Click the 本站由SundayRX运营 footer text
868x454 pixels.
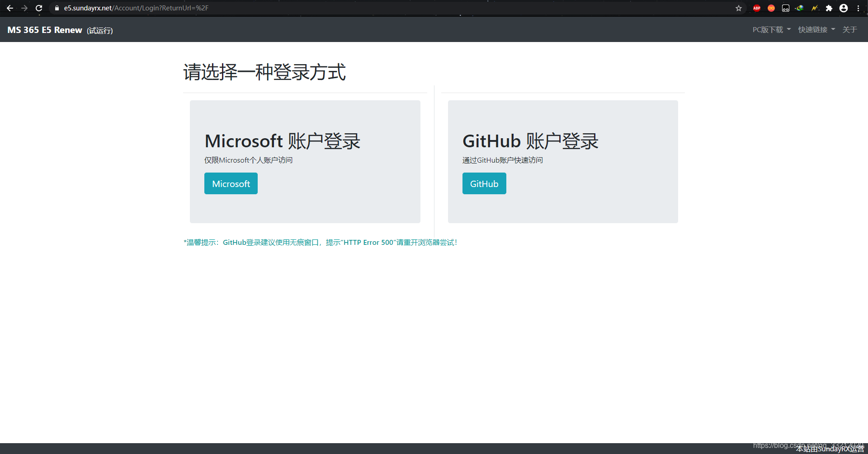[830, 449]
